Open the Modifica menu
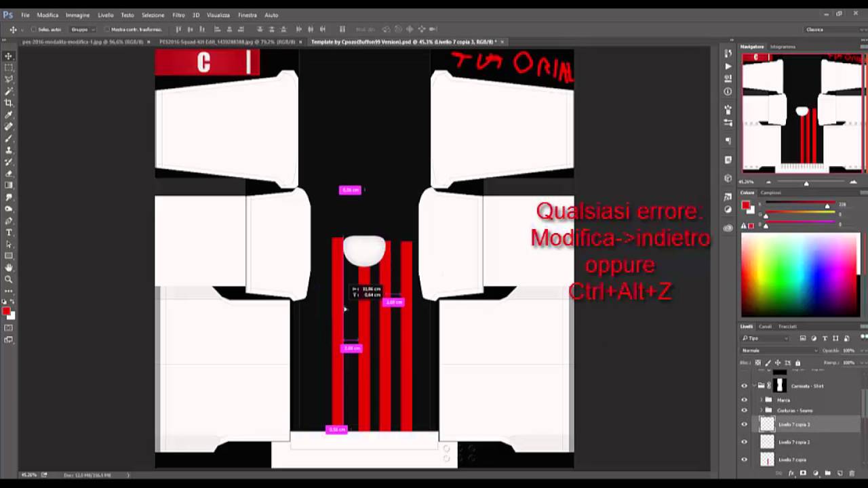868x488 pixels. pos(47,15)
